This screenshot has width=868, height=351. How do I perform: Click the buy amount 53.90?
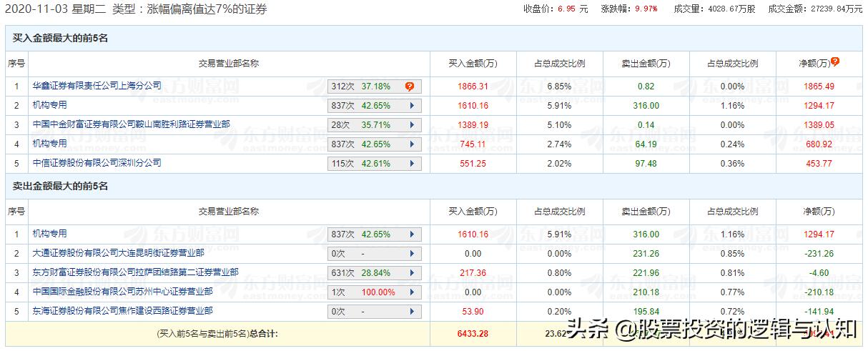[x=473, y=312]
